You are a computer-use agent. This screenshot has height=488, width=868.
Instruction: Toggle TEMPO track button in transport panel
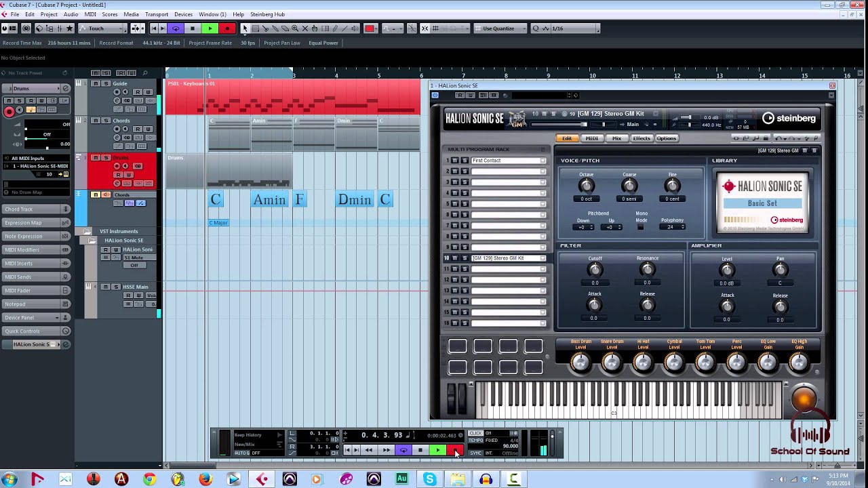coord(475,441)
